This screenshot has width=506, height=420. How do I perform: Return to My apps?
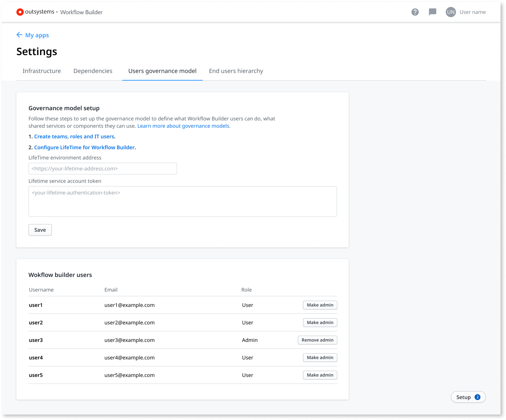[37, 35]
